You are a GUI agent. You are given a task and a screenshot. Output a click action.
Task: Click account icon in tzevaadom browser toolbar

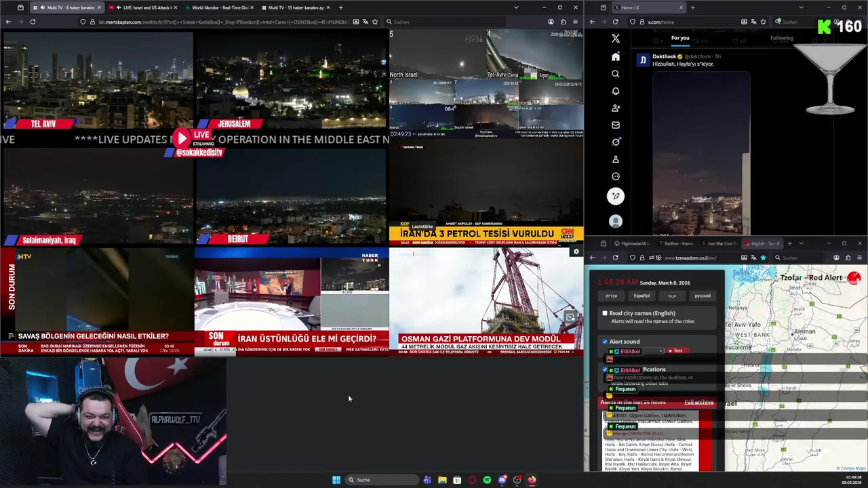coord(836,258)
